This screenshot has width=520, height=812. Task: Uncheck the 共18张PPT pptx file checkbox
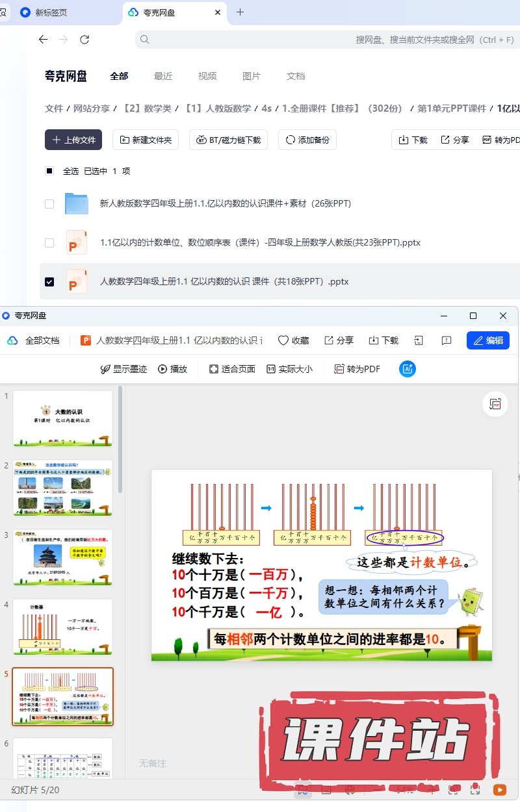coord(49,282)
